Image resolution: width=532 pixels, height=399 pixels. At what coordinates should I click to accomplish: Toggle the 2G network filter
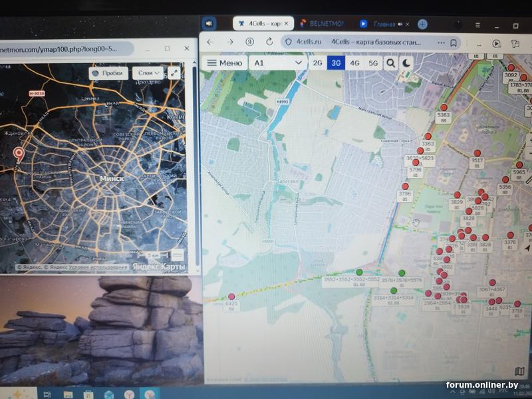click(317, 63)
